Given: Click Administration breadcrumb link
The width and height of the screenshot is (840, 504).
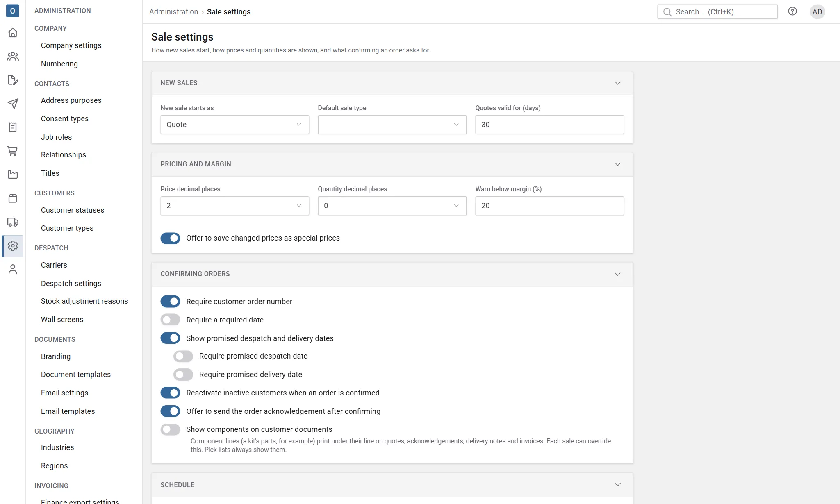Looking at the screenshot, I should pos(173,12).
